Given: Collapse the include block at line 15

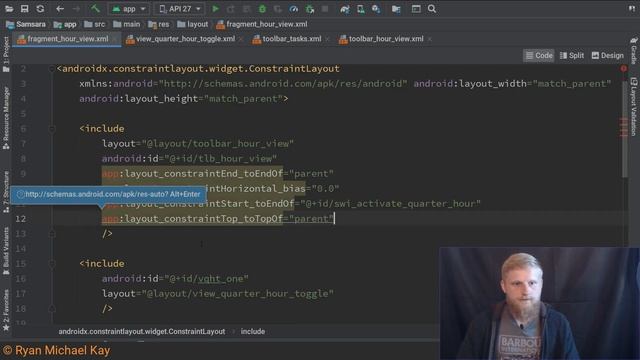Looking at the screenshot, I should point(52,264).
